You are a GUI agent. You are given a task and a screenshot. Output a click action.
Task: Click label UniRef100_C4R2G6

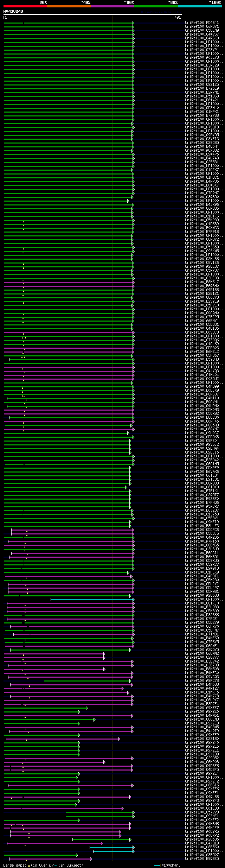point(202,537)
